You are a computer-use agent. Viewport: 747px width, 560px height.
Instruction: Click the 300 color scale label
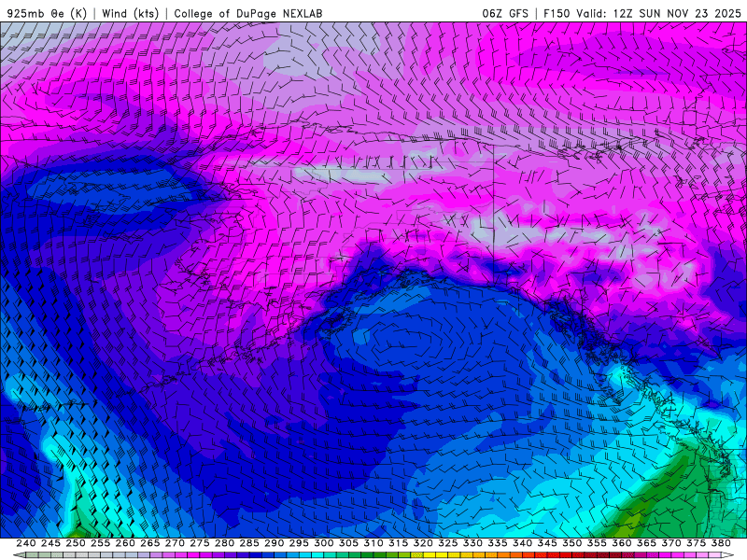pos(323,543)
